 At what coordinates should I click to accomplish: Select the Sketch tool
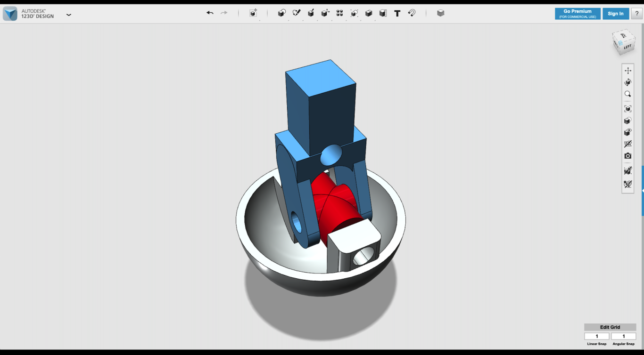(297, 13)
